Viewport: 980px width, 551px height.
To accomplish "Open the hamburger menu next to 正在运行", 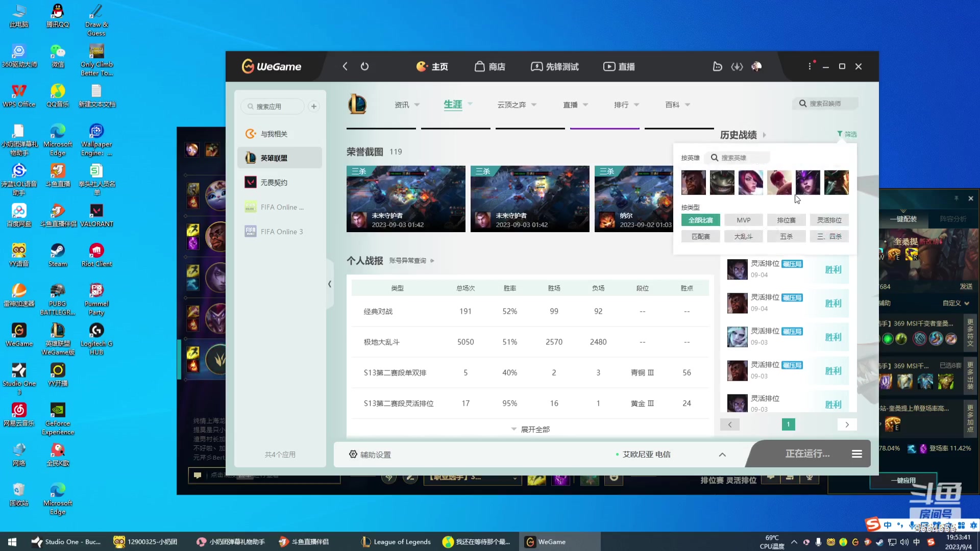I will coord(857,454).
